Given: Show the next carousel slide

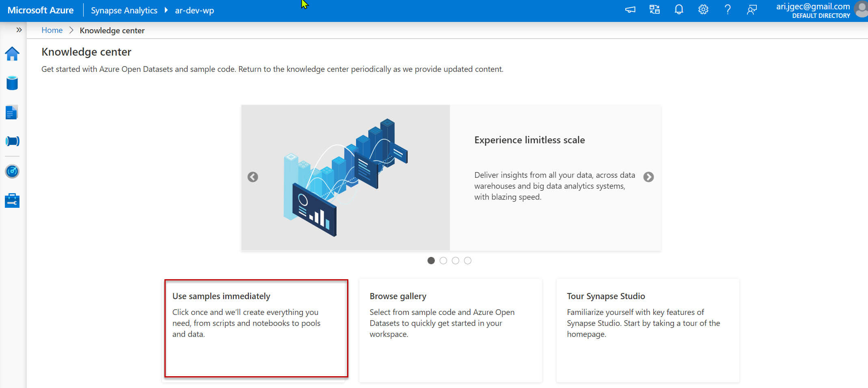Looking at the screenshot, I should coord(648,177).
